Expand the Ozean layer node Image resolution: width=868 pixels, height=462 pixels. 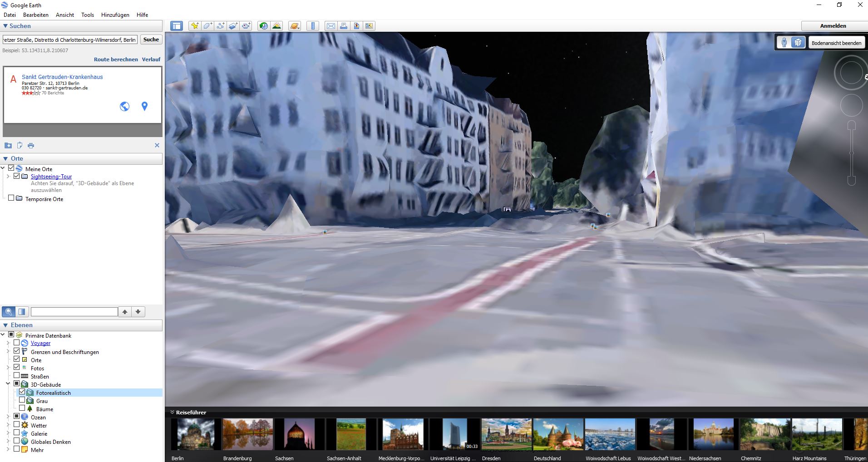(8, 417)
